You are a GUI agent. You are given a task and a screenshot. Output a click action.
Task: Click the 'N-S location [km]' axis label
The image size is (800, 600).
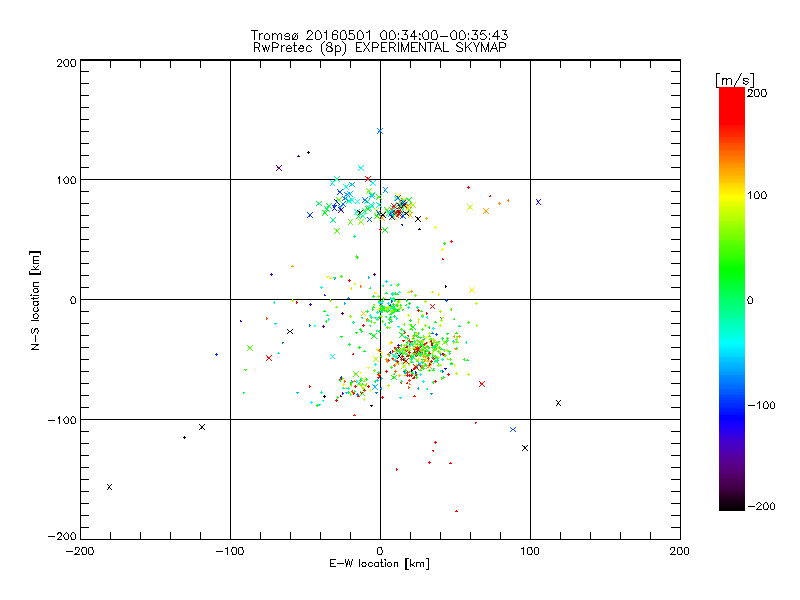pos(35,300)
